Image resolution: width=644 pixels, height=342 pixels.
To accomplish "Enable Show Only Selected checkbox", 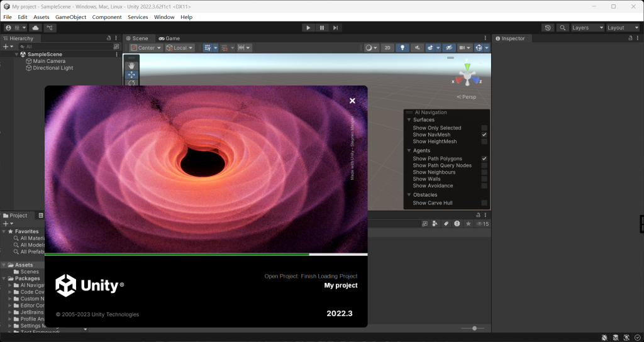I will [484, 128].
